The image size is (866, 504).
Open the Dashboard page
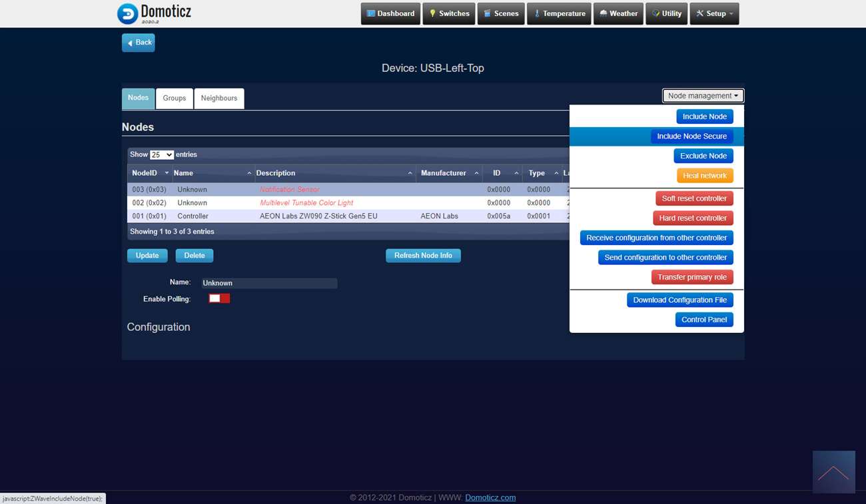[390, 14]
